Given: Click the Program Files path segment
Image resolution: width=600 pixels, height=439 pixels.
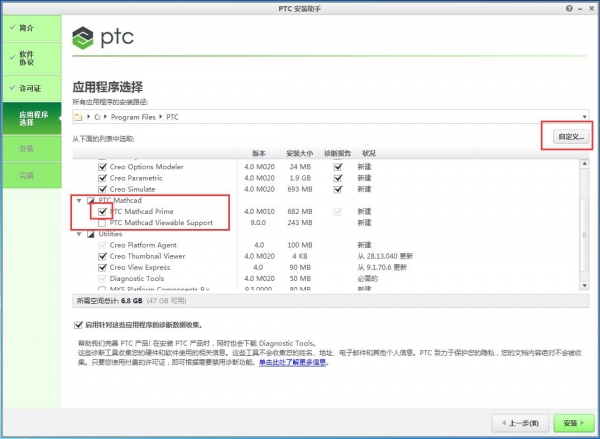Looking at the screenshot, I should pos(133,117).
